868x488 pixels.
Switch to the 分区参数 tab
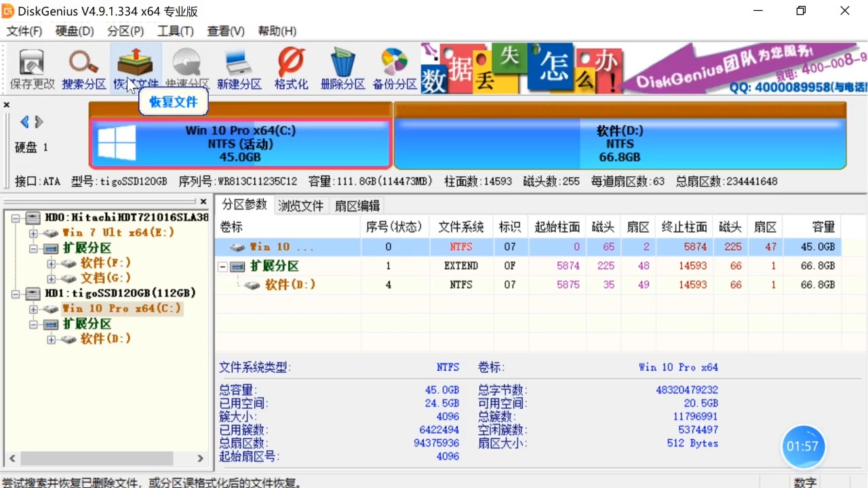[x=245, y=205]
